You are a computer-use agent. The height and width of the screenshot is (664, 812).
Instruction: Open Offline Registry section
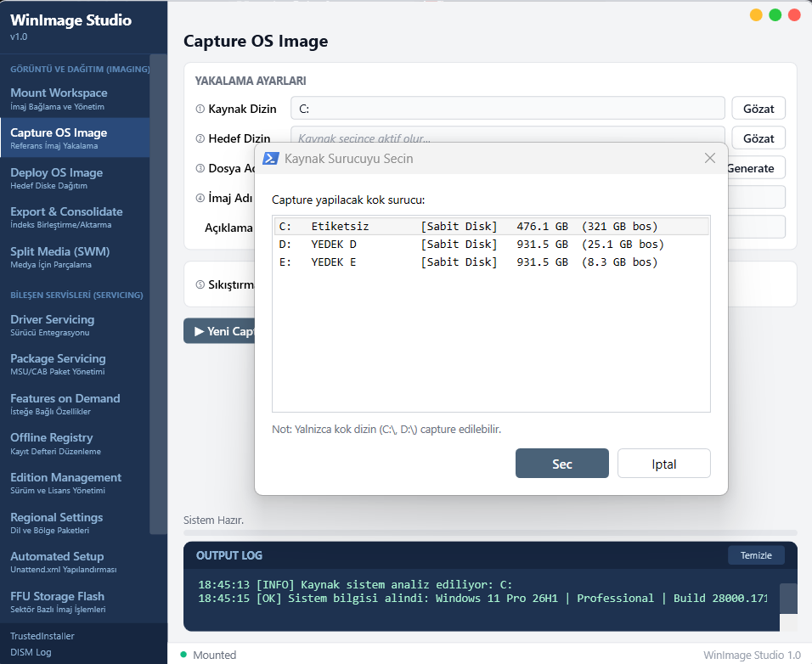click(75, 443)
